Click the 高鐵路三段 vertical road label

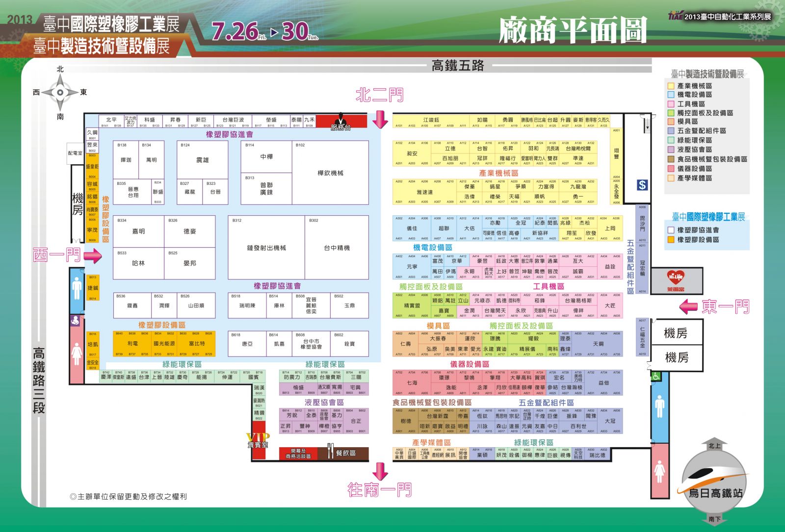(39, 380)
